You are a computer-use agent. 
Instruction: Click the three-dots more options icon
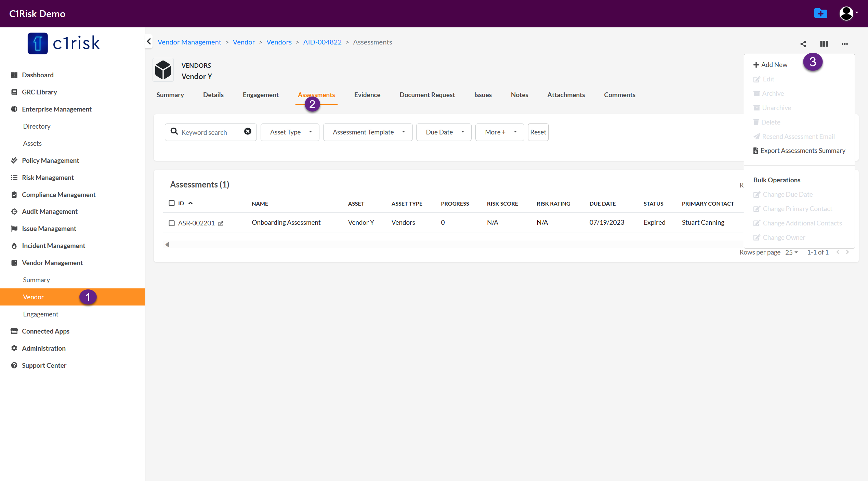coord(844,44)
